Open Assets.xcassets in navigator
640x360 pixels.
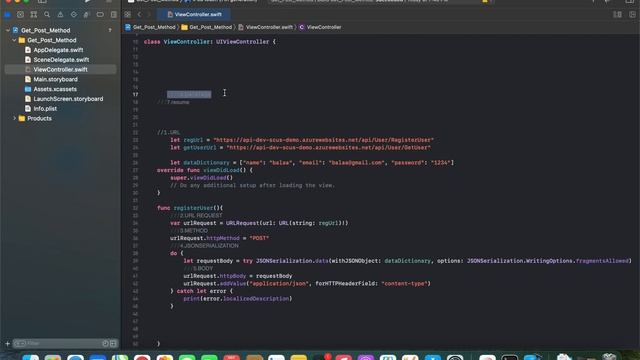tap(55, 89)
